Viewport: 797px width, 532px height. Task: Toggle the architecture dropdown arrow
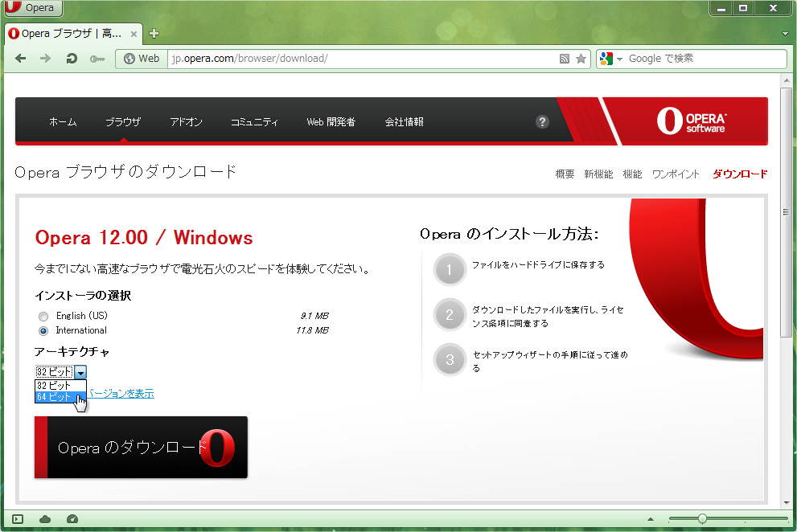(x=80, y=372)
